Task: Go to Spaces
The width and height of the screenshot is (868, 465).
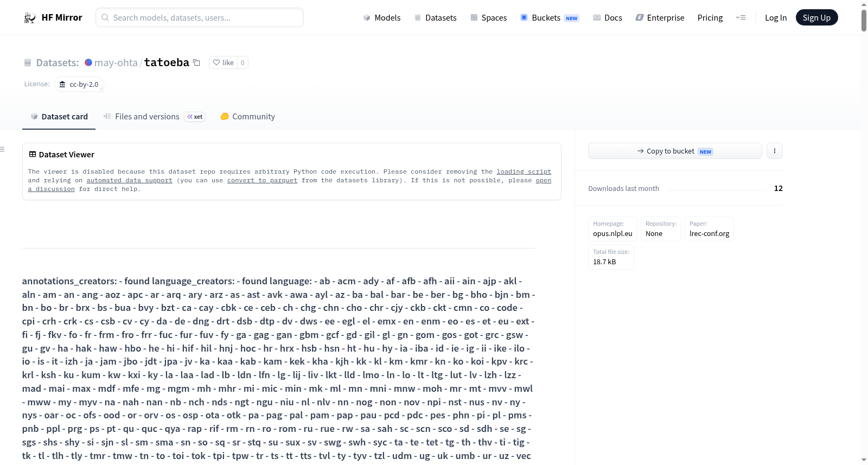Action: click(488, 18)
